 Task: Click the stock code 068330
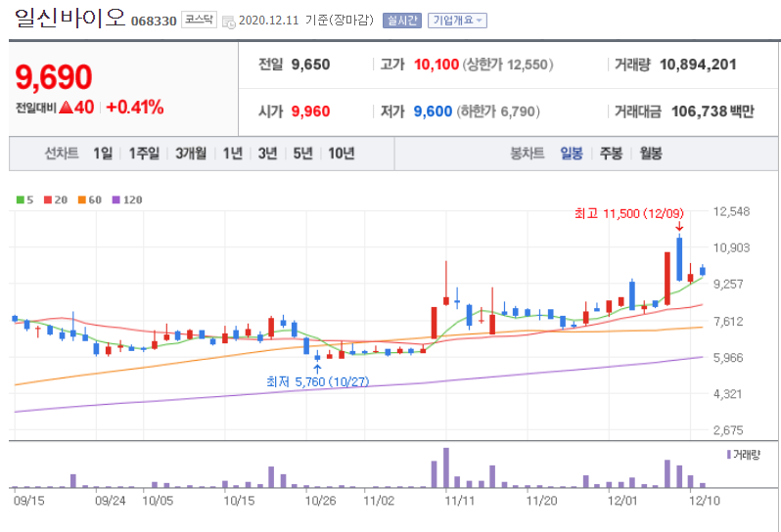pyautogui.click(x=154, y=21)
